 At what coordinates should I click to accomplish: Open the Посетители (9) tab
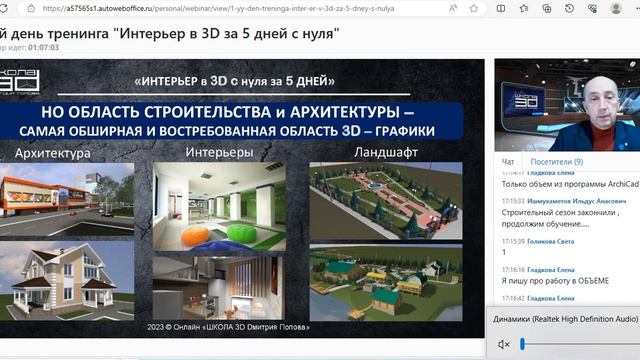557,162
